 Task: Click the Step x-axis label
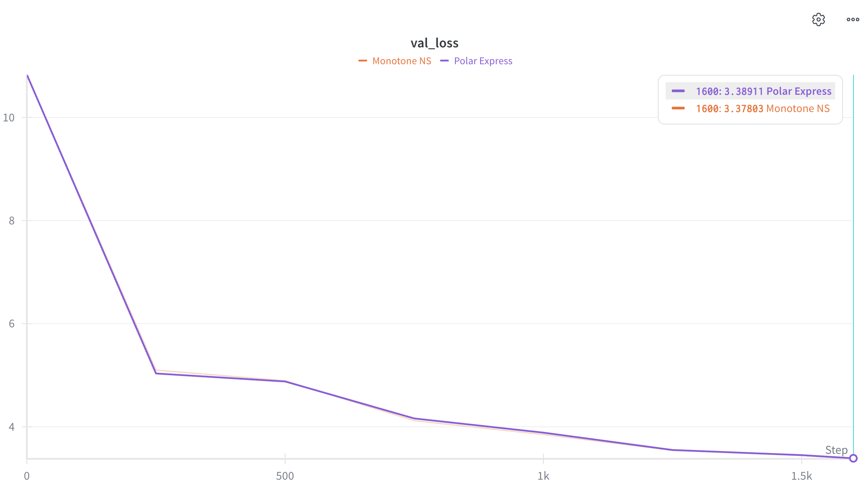point(836,450)
